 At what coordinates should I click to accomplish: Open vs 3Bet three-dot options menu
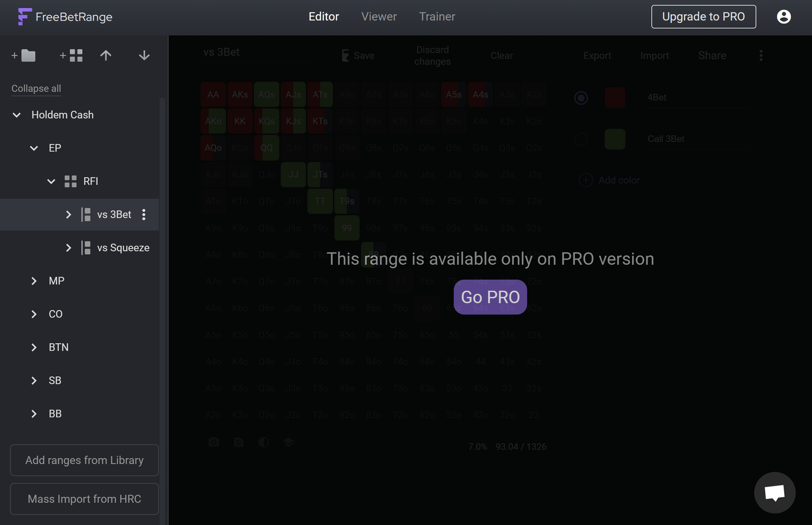144,215
